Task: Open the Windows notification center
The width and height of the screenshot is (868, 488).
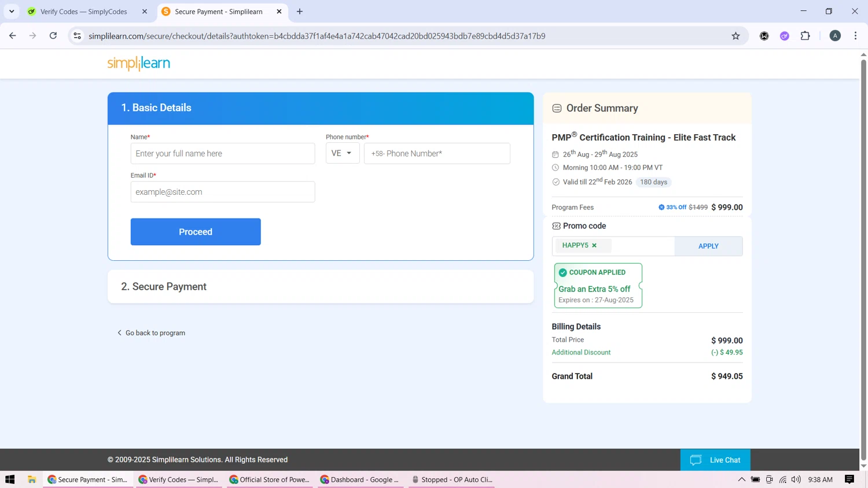Action: [x=849, y=479]
